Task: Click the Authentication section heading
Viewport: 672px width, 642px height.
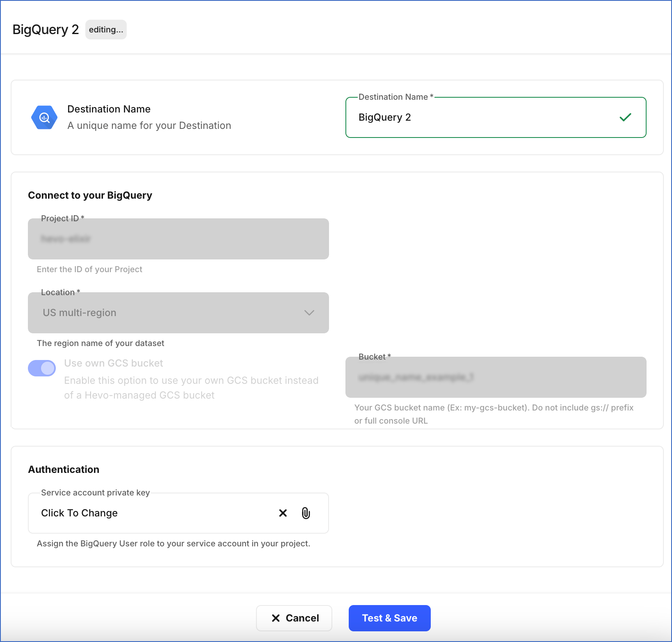Action: [x=64, y=470]
